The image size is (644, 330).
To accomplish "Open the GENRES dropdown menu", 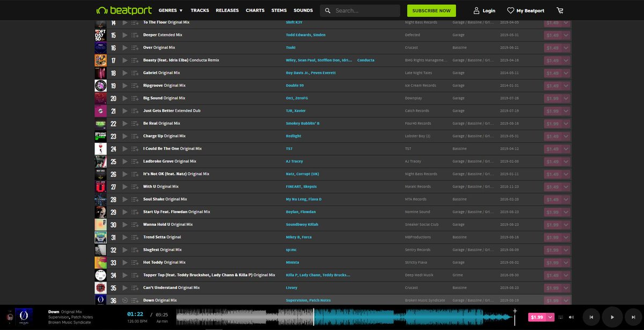I will coord(171,10).
